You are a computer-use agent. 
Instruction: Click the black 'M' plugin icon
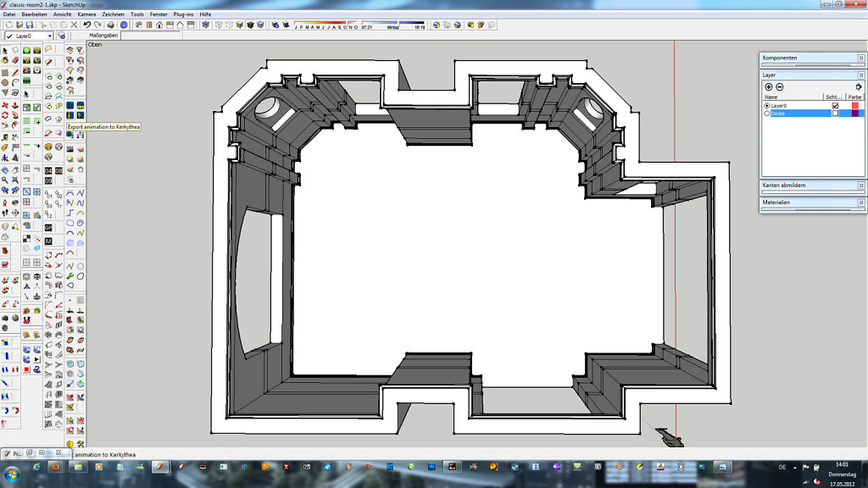48,241
